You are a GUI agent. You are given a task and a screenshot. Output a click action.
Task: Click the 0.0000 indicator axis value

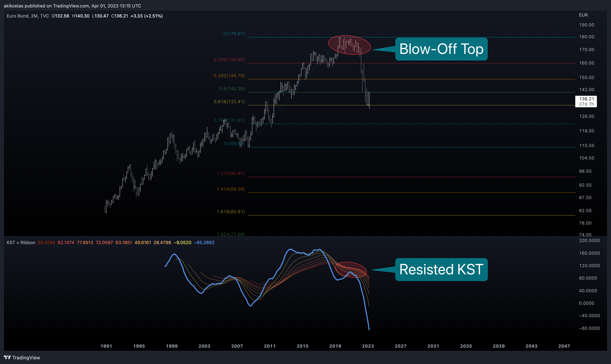point(586,303)
